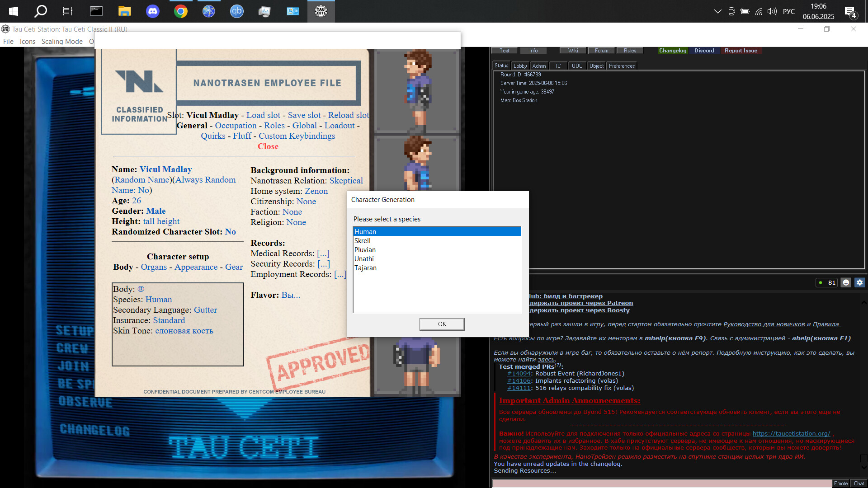Viewport: 868px width, 488px height.
Task: Toggle Randomized Character Slot value No
Action: pyautogui.click(x=230, y=232)
